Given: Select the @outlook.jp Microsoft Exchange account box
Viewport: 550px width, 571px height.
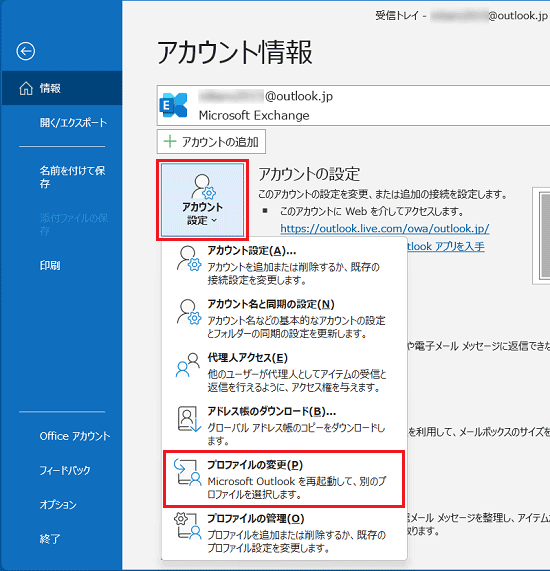Looking at the screenshot, I should (353, 106).
